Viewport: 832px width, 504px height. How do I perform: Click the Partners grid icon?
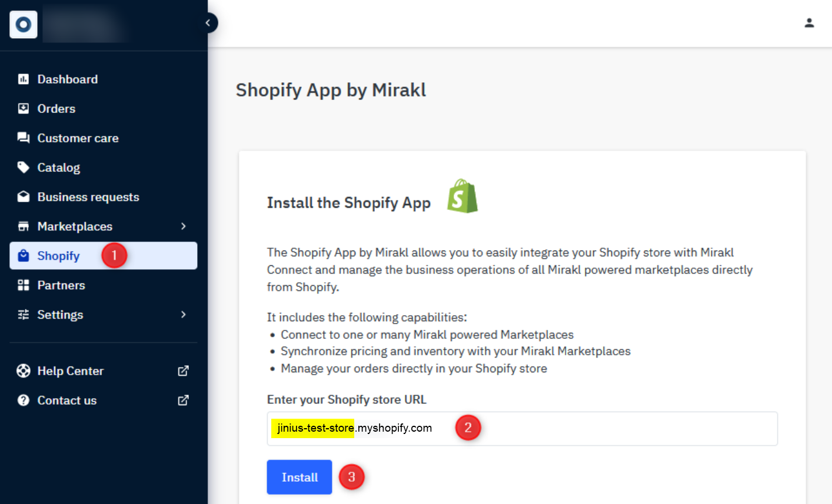pos(24,285)
